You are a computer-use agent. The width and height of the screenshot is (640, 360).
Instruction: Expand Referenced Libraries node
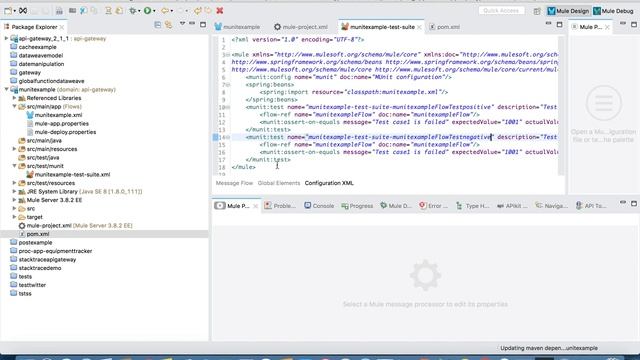(14, 98)
